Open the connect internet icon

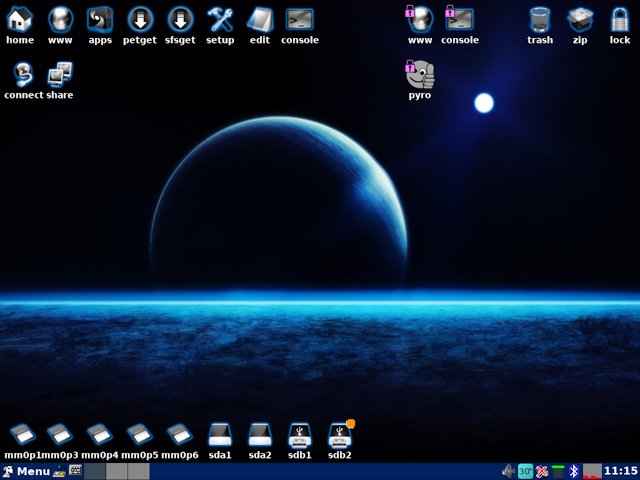pos(23,74)
